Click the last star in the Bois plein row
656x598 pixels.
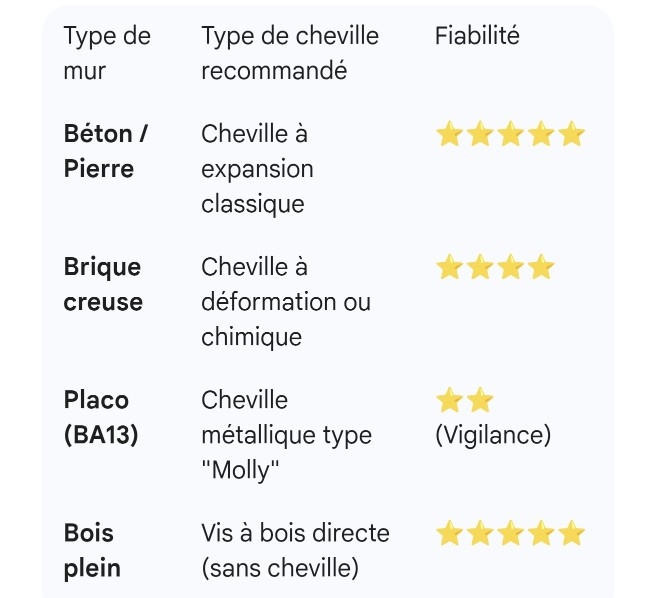click(571, 534)
